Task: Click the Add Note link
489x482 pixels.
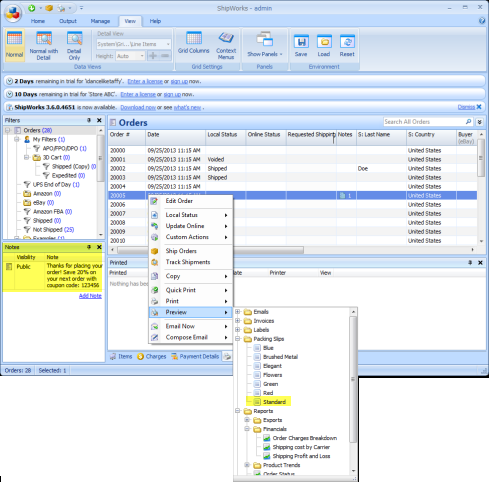Action: click(90, 296)
